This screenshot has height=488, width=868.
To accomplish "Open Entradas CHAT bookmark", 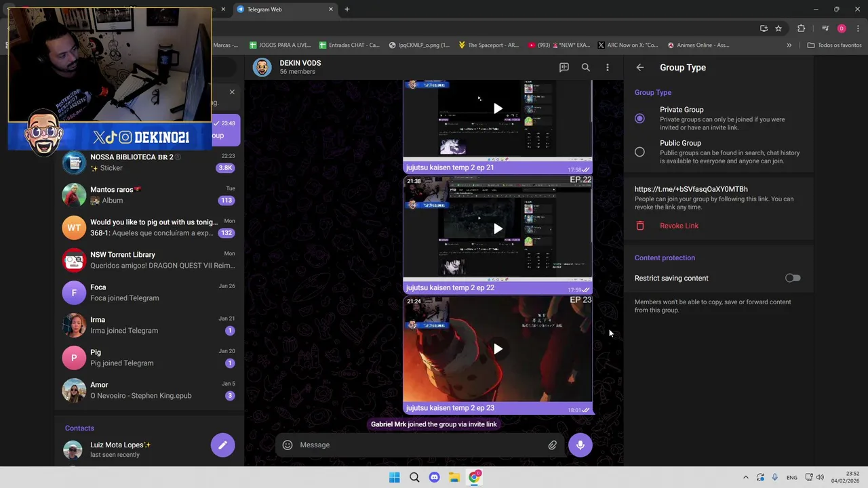I will pos(350,45).
